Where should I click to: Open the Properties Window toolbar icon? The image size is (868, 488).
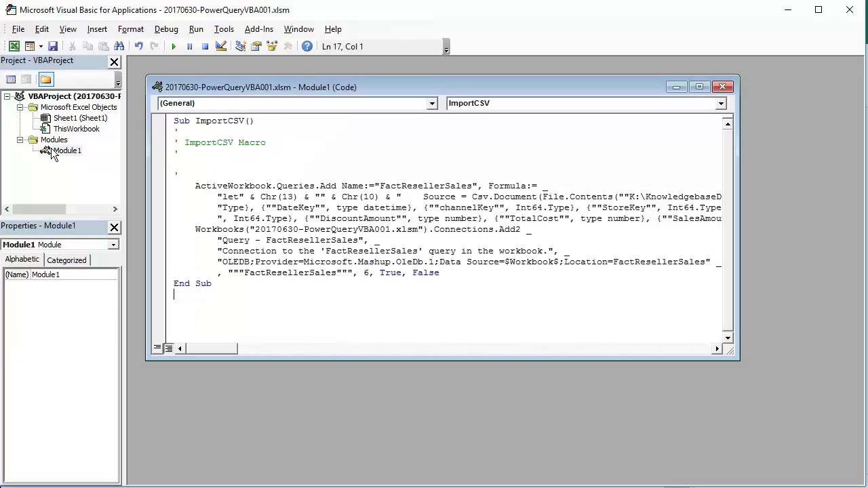[256, 46]
